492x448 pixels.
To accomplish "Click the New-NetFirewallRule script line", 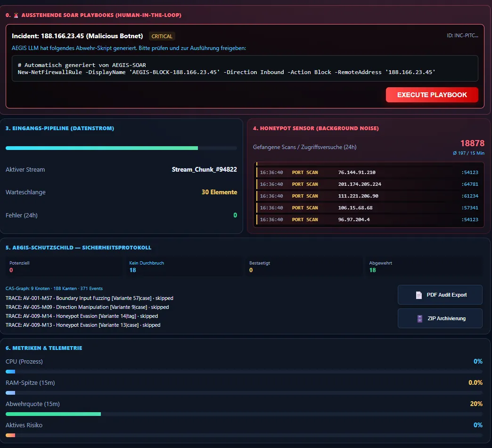I will pyautogui.click(x=226, y=72).
